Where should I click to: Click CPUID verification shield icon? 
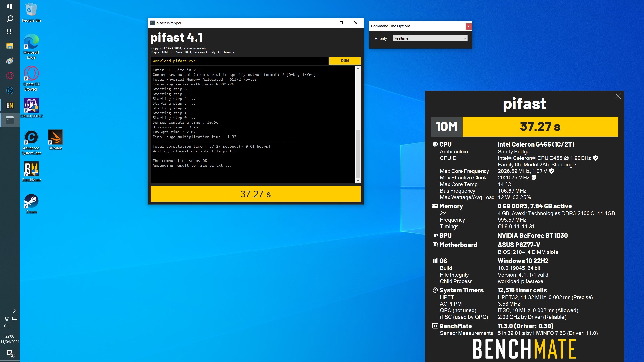595,158
